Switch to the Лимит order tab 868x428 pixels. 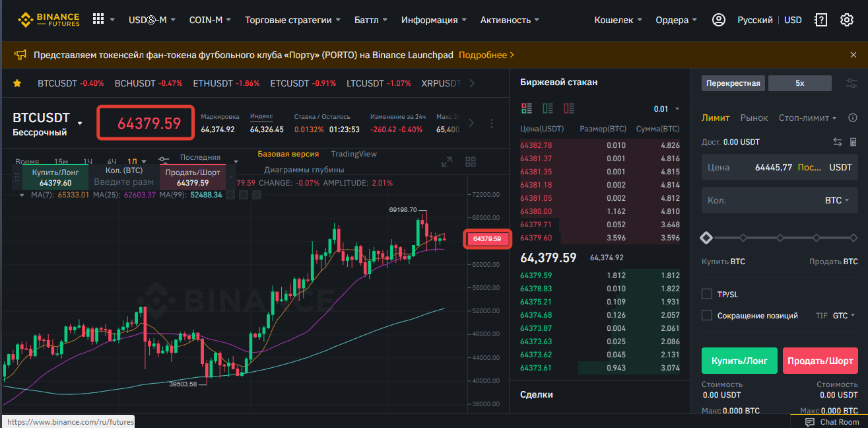point(716,118)
